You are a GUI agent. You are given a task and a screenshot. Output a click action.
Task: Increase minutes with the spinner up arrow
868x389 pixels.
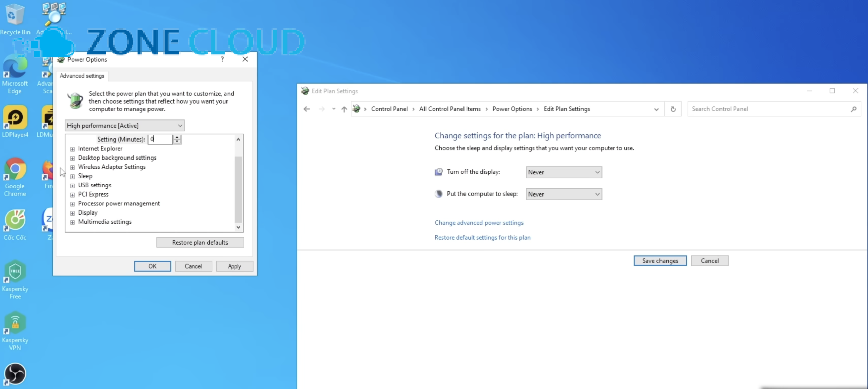(177, 137)
